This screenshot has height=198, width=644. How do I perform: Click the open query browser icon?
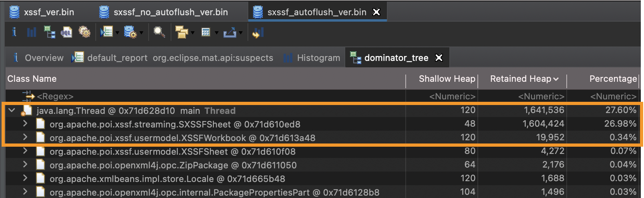[130, 32]
